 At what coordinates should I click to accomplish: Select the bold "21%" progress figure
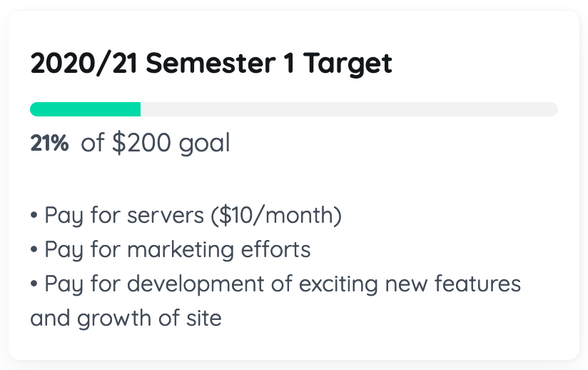click(x=49, y=144)
